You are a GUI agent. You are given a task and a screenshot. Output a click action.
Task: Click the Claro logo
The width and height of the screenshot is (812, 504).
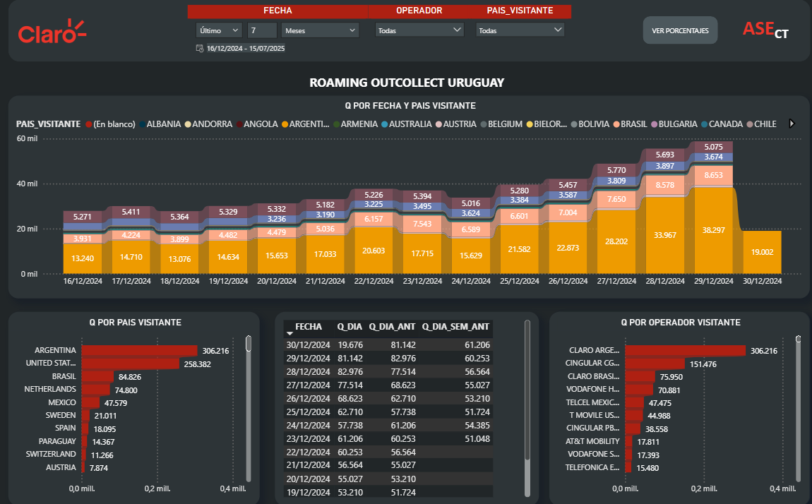click(52, 32)
